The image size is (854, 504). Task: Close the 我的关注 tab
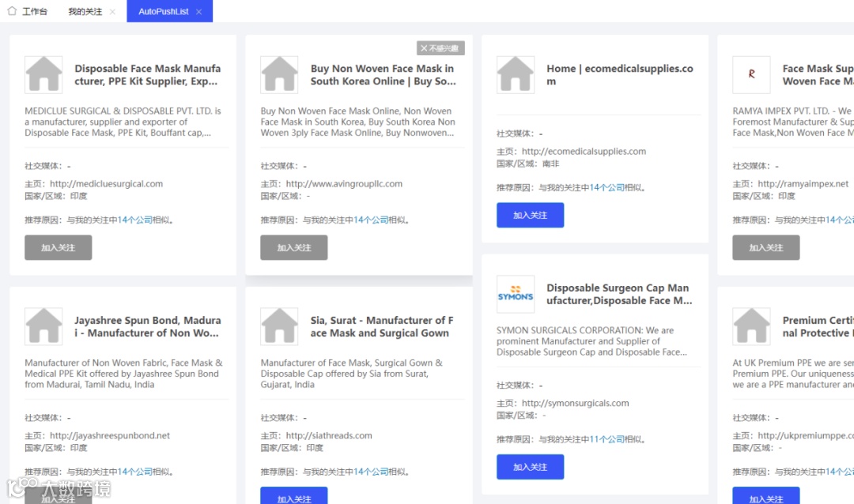(x=112, y=12)
